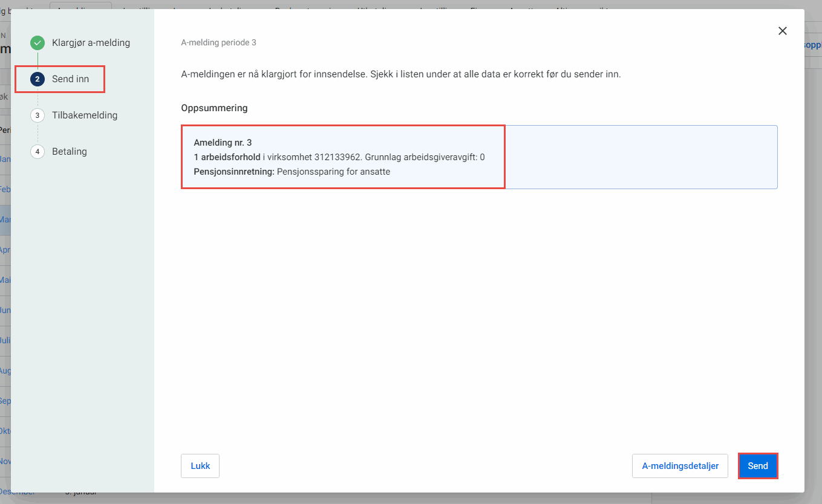822x504 pixels.
Task: Click the Pensjonsinnretning line in summary
Action: click(292, 172)
